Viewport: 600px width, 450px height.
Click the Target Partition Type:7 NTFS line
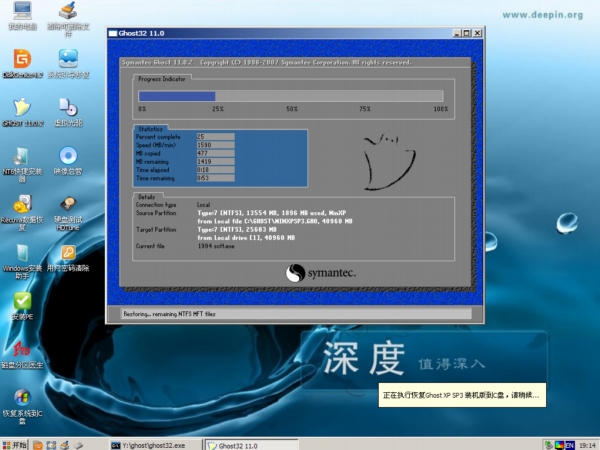point(237,230)
